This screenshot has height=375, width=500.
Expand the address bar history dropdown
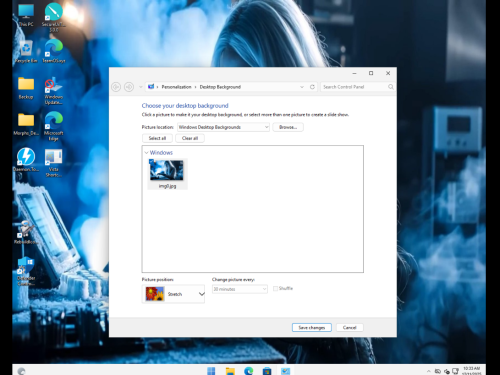click(x=302, y=87)
